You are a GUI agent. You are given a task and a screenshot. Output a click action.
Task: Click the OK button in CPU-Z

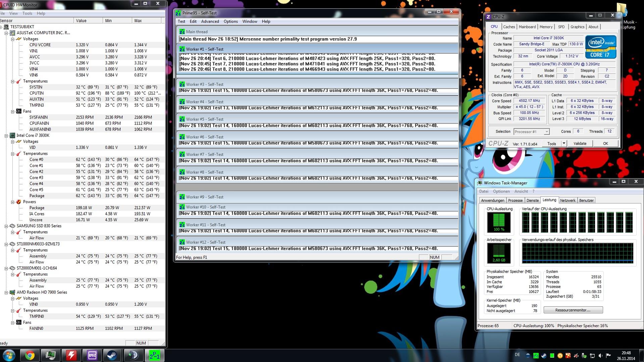(605, 144)
